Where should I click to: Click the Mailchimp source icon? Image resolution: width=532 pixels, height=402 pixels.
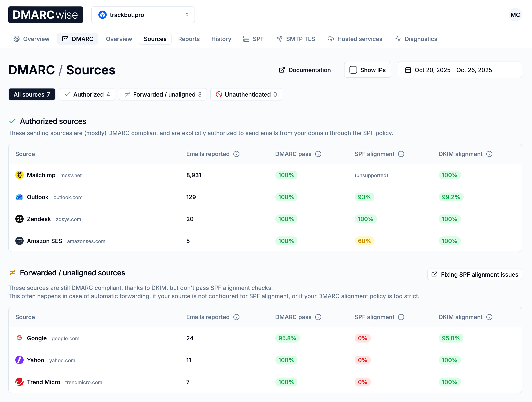click(x=19, y=175)
